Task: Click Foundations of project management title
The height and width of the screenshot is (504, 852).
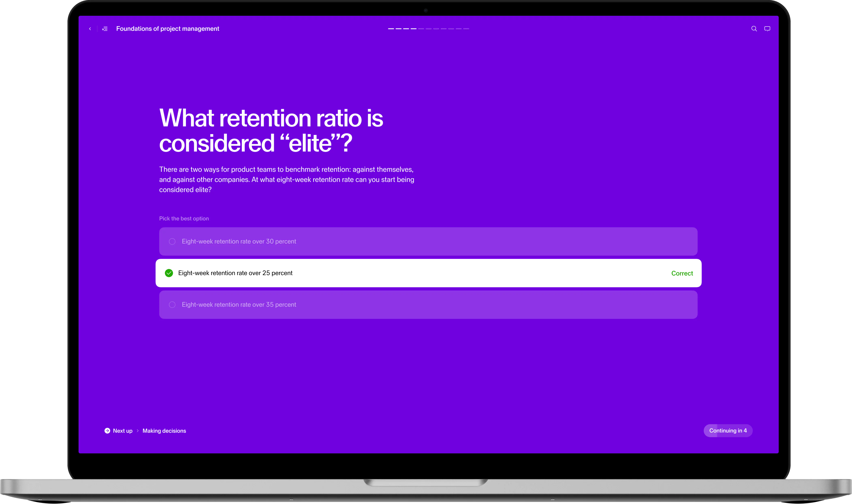Action: 167,29
